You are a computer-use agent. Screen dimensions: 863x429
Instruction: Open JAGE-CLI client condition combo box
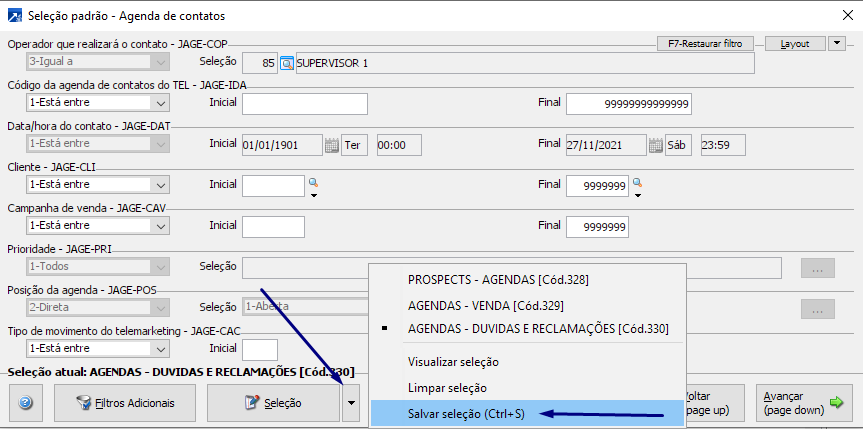[98, 184]
